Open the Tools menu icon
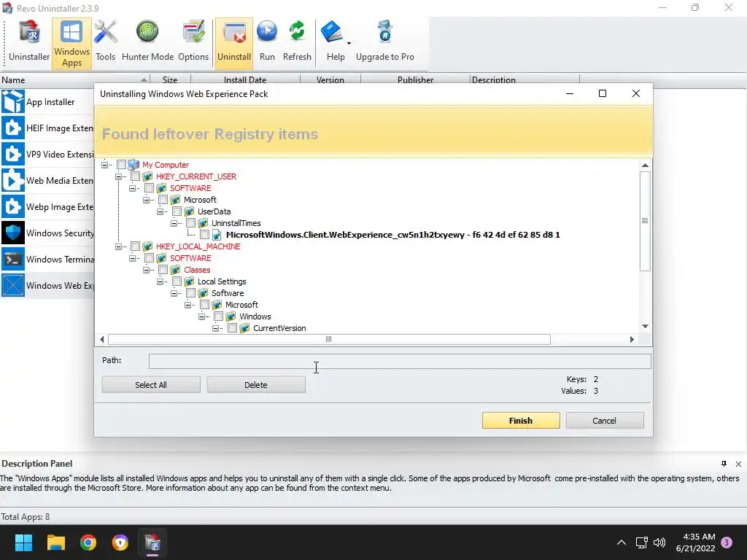Screen dimensions: 747x560 click(x=105, y=42)
